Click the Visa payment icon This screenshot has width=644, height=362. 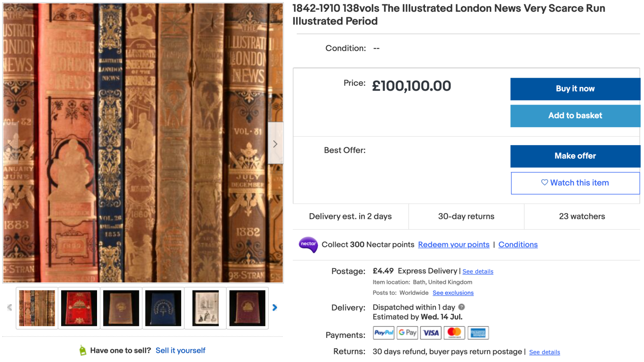click(431, 333)
